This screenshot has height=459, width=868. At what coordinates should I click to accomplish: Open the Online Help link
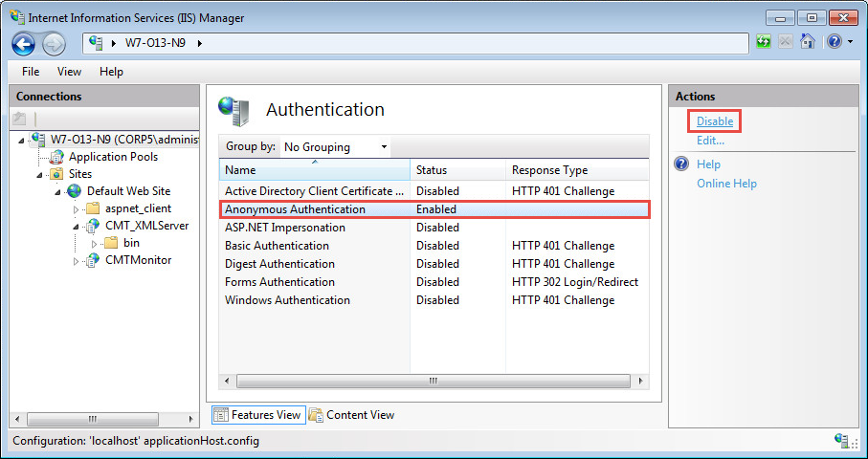pos(726,184)
